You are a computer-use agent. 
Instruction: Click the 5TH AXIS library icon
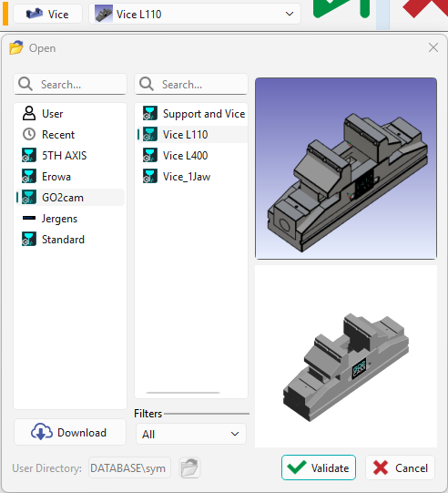[x=29, y=155]
